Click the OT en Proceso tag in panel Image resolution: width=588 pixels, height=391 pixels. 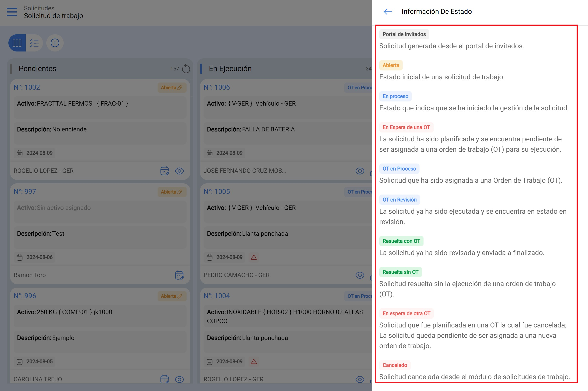click(x=399, y=168)
